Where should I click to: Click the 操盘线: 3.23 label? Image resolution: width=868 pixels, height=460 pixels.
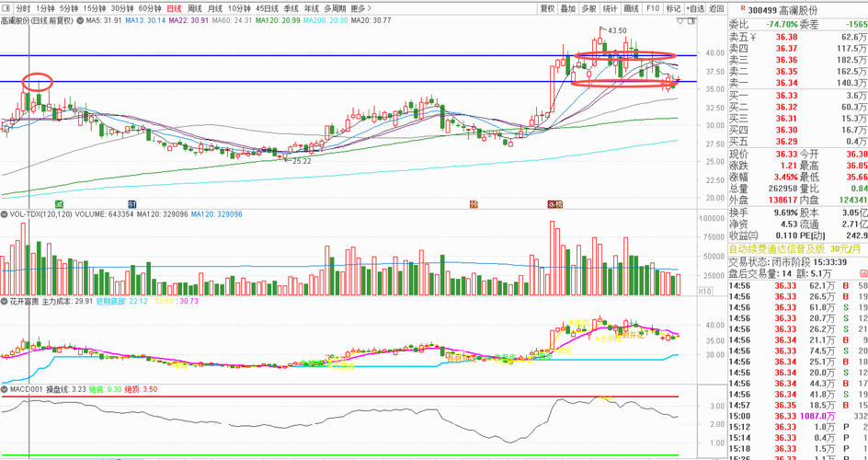[x=65, y=389]
